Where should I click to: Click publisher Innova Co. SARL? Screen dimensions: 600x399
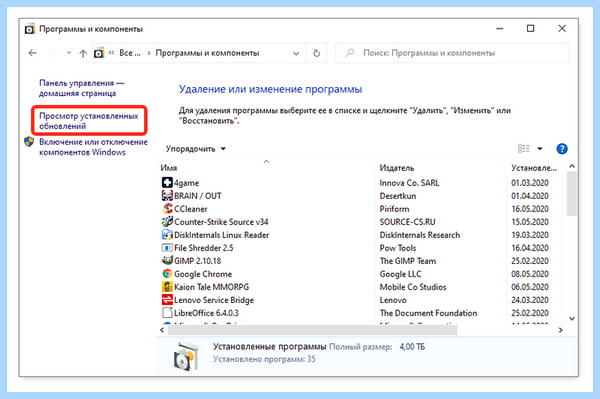409,183
